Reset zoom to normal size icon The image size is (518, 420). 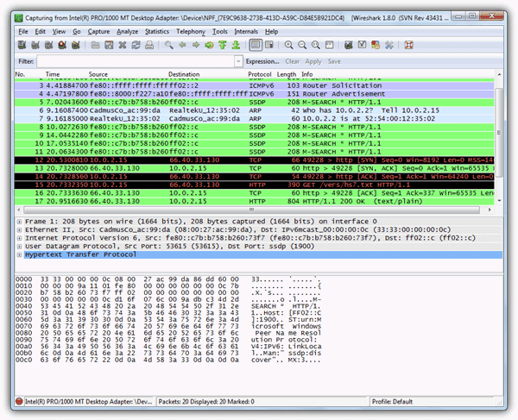pyautogui.click(x=316, y=45)
